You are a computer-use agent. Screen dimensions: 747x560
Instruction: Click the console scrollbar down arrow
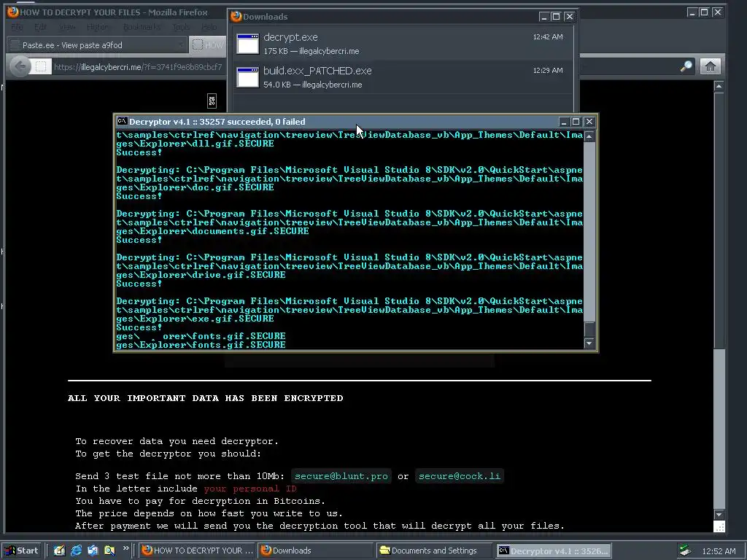[589, 343]
